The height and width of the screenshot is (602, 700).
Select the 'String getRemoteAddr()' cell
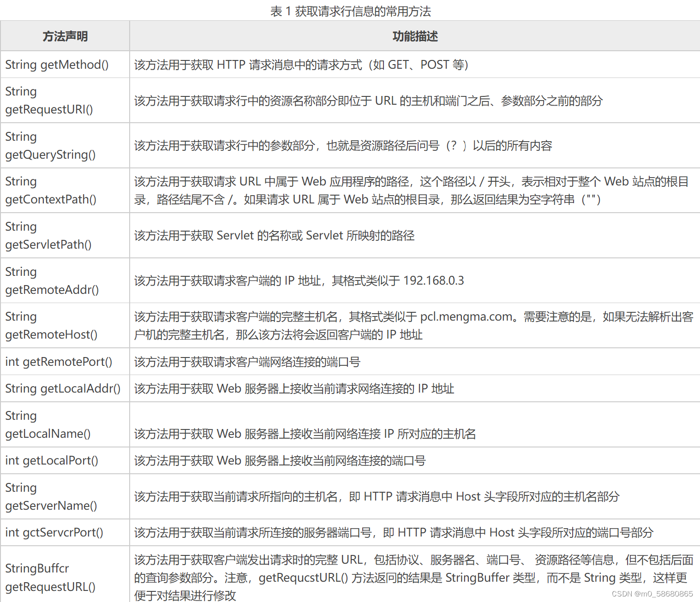coord(65,280)
